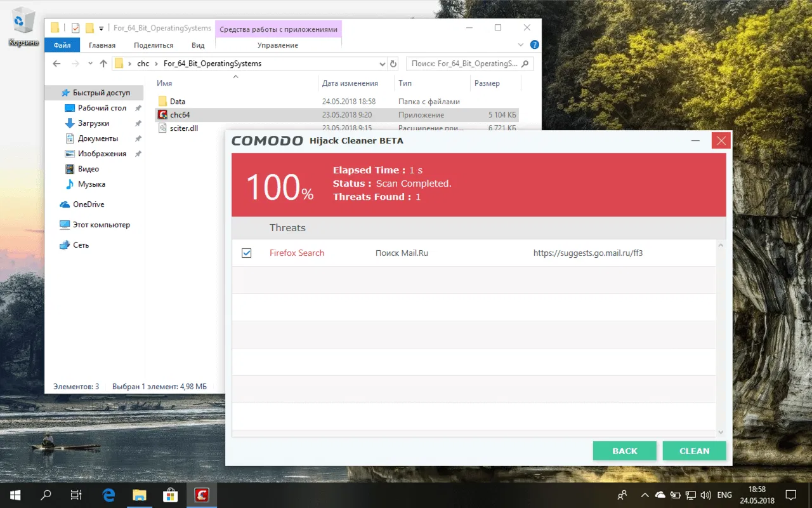Open Task View from the taskbar
This screenshot has height=508, width=812.
coord(76,495)
